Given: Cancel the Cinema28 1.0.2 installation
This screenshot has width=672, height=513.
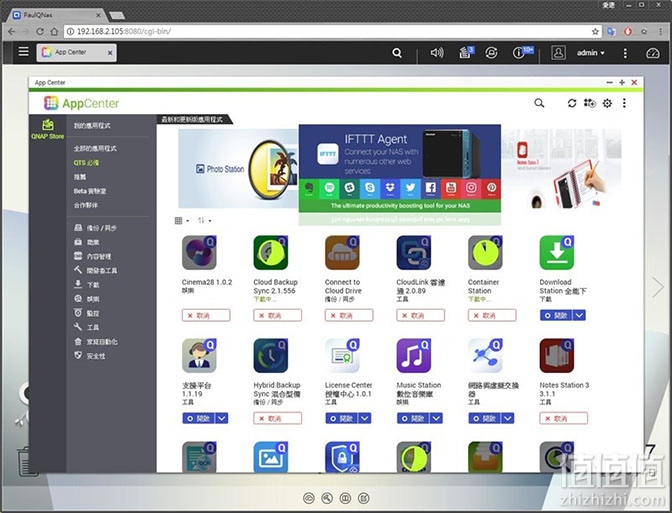Looking at the screenshot, I should point(206,315).
